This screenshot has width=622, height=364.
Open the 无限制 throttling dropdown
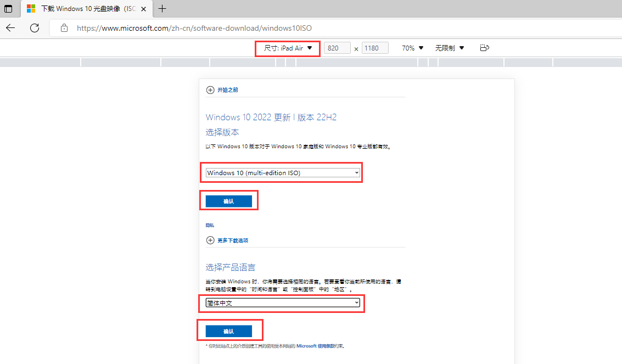tap(450, 48)
